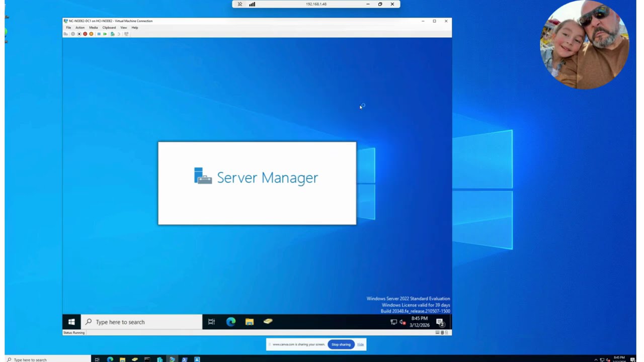The image size is (644, 362).
Task: Open File Explorer from the VM taskbar
Action: pyautogui.click(x=250, y=322)
